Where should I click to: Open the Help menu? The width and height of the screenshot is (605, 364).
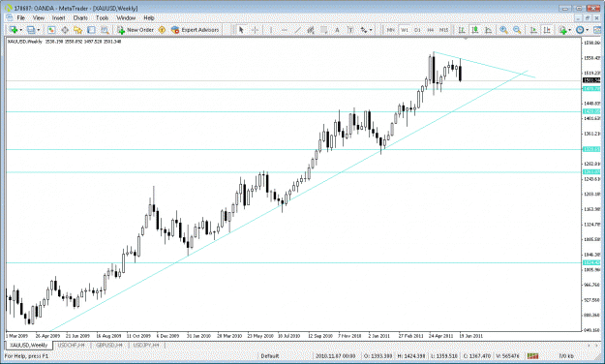pos(149,17)
